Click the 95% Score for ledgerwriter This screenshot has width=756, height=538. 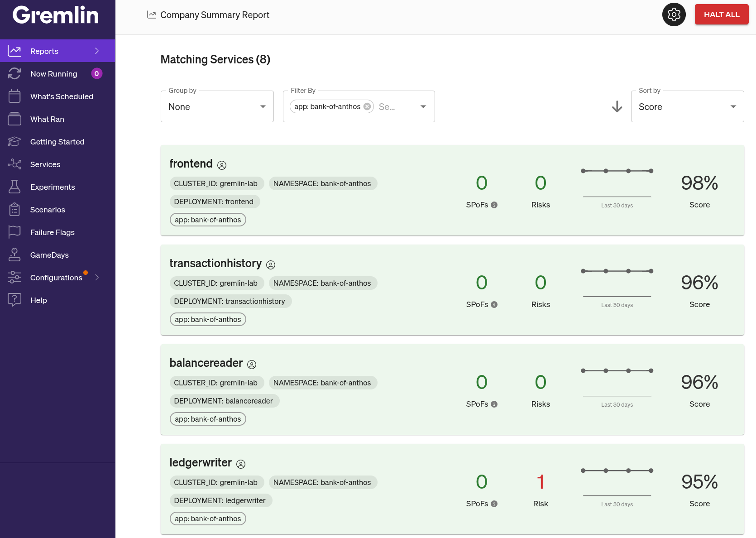coord(699,482)
